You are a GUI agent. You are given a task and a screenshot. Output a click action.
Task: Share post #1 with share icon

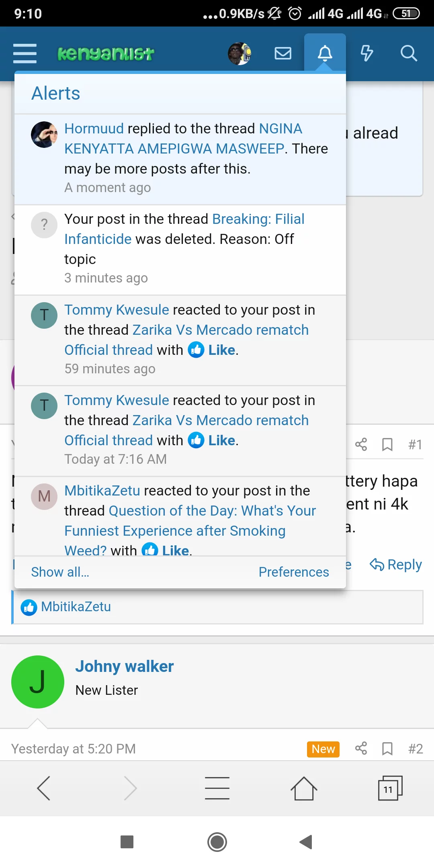coord(361,444)
